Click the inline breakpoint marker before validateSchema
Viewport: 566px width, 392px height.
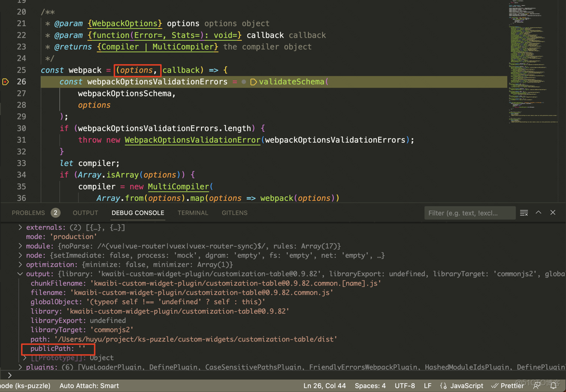click(254, 82)
